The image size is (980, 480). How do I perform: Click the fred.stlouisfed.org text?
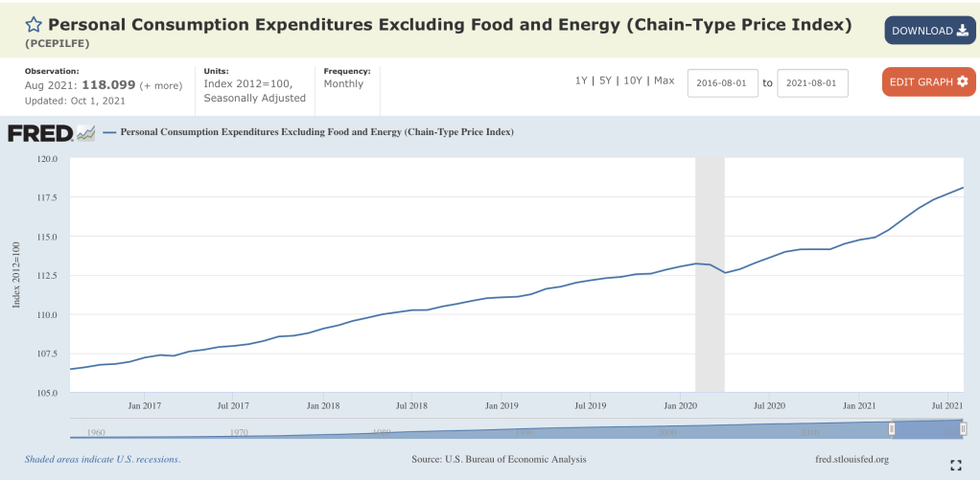[x=852, y=459]
